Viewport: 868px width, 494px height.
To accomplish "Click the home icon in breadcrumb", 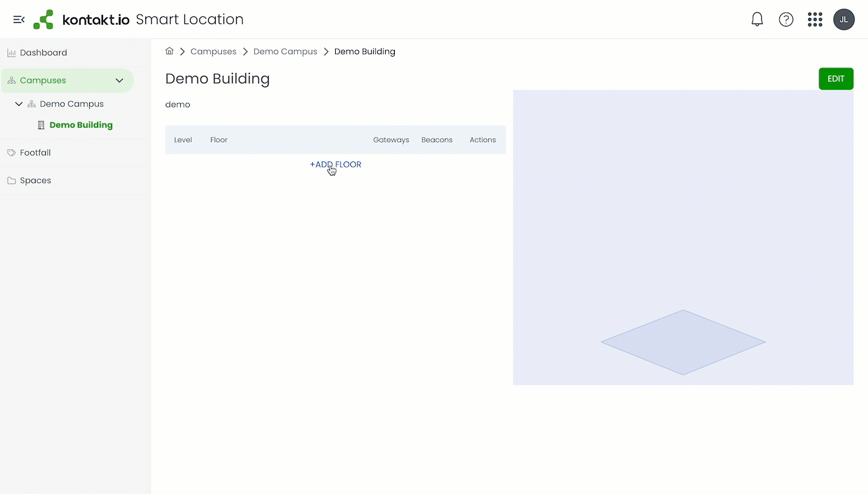I will click(x=169, y=51).
